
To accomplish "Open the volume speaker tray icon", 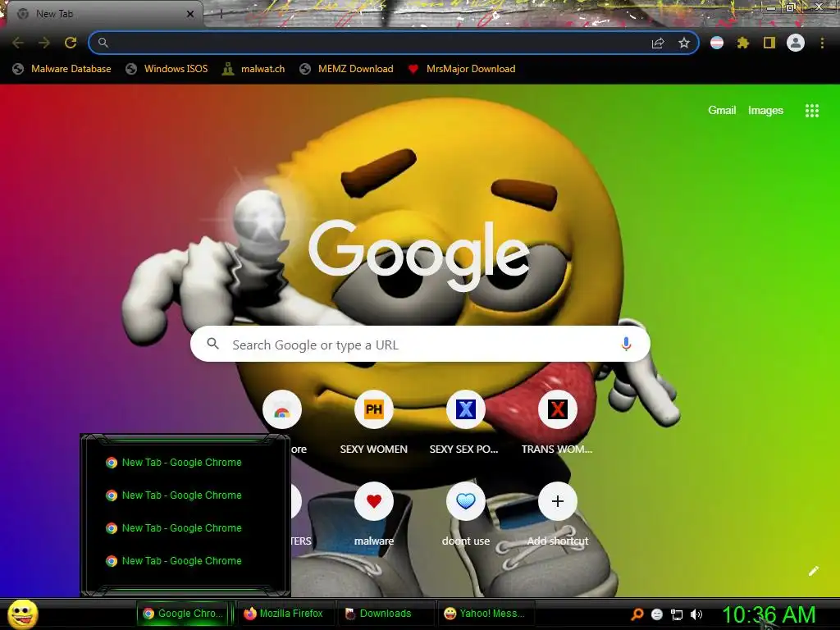I will [x=696, y=614].
